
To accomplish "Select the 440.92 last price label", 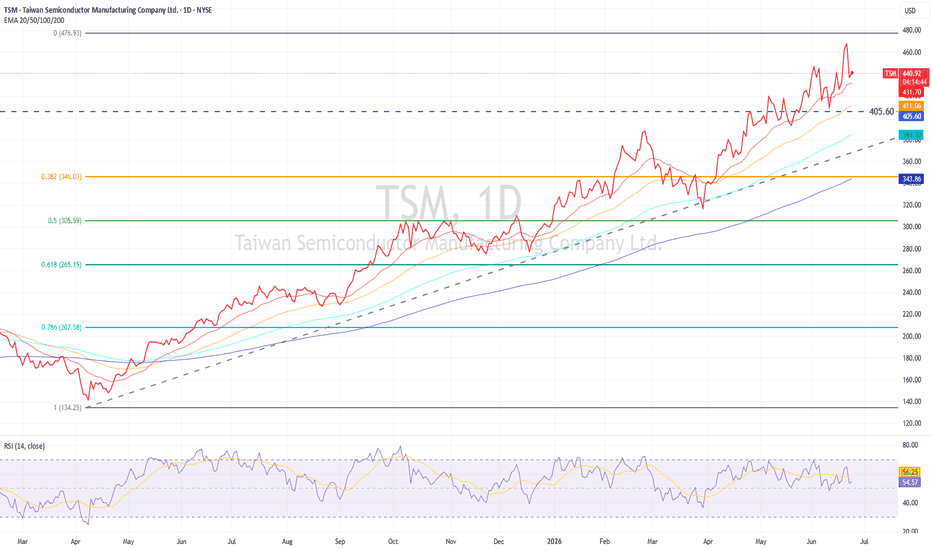I will [914, 74].
